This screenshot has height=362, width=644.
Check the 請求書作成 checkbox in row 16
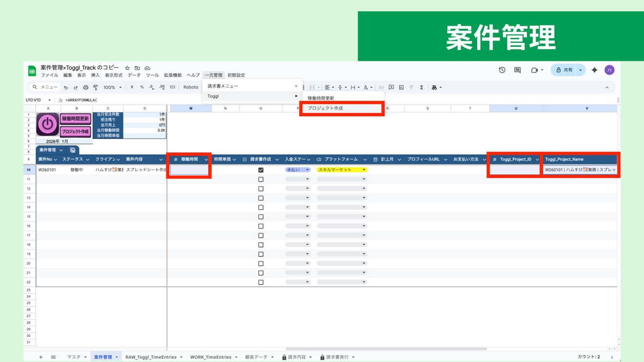pyautogui.click(x=261, y=226)
